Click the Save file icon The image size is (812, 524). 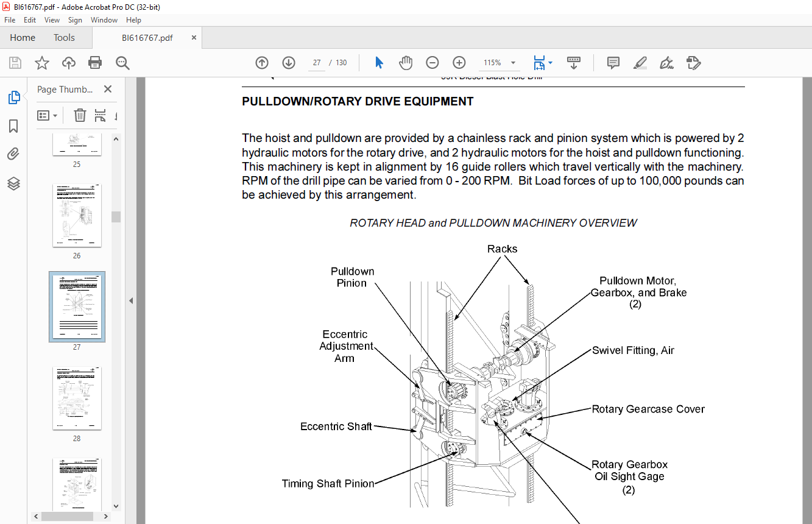click(15, 63)
